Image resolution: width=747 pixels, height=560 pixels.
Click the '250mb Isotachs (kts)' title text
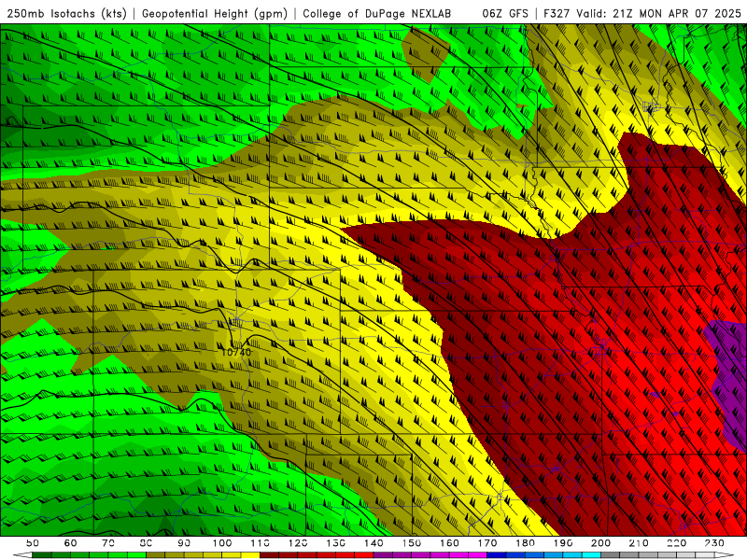[x=66, y=13]
